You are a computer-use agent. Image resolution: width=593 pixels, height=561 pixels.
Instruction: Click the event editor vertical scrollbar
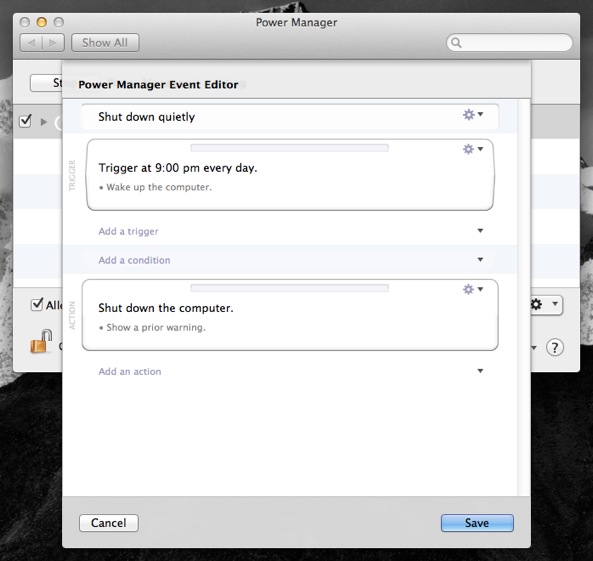pos(523,297)
